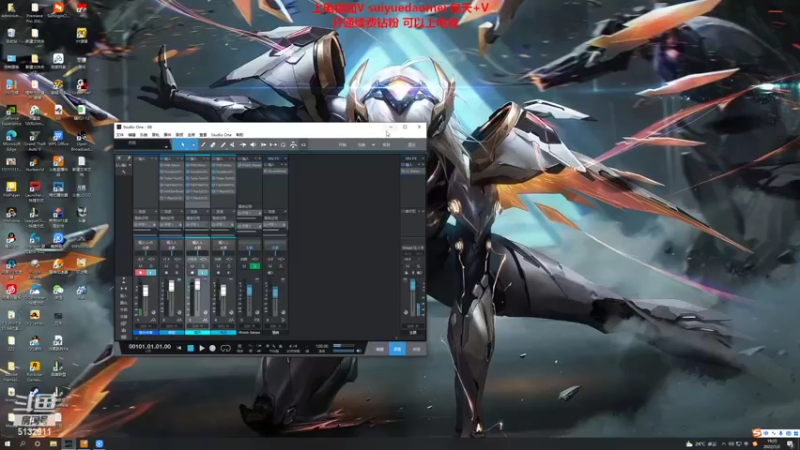
Task: Click the Windows Start button
Action: pos(7,444)
